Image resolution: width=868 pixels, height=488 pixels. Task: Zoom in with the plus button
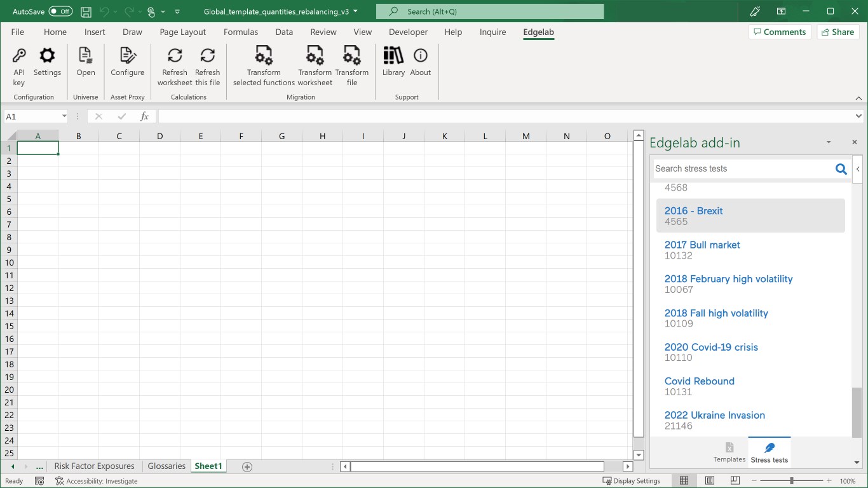point(829,481)
